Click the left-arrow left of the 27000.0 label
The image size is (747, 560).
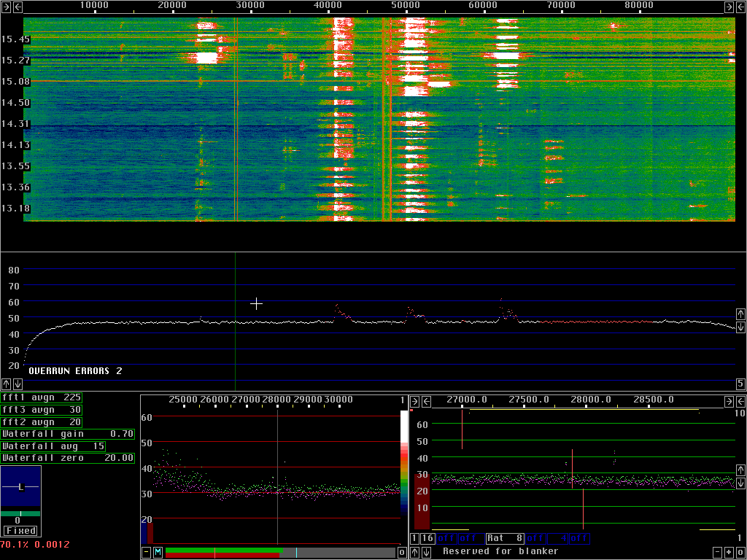point(426,402)
